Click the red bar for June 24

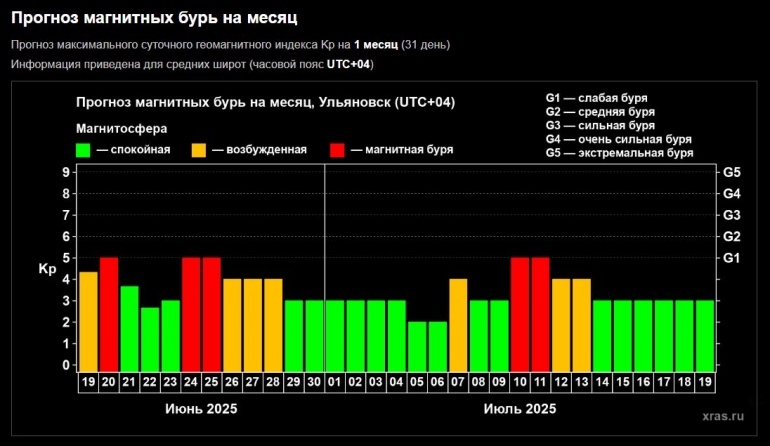[x=191, y=313]
